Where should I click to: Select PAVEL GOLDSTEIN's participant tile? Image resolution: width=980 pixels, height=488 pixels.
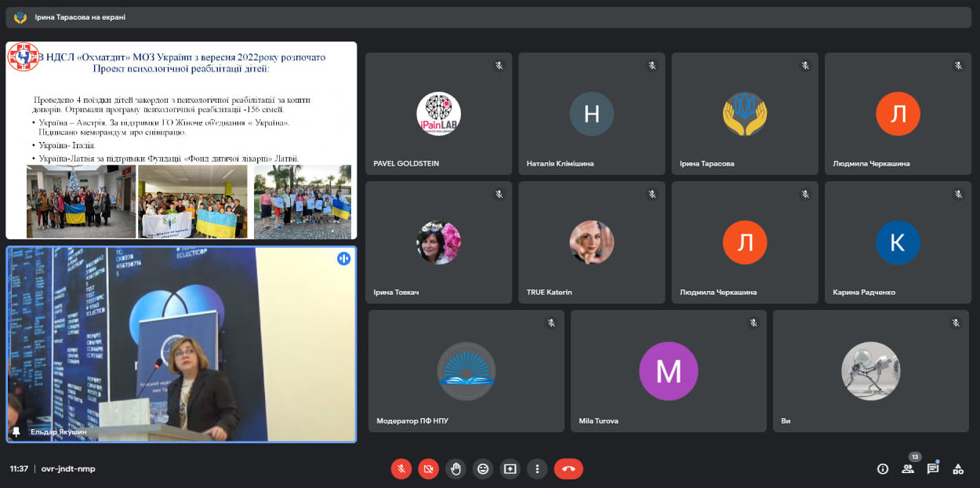coord(438,114)
